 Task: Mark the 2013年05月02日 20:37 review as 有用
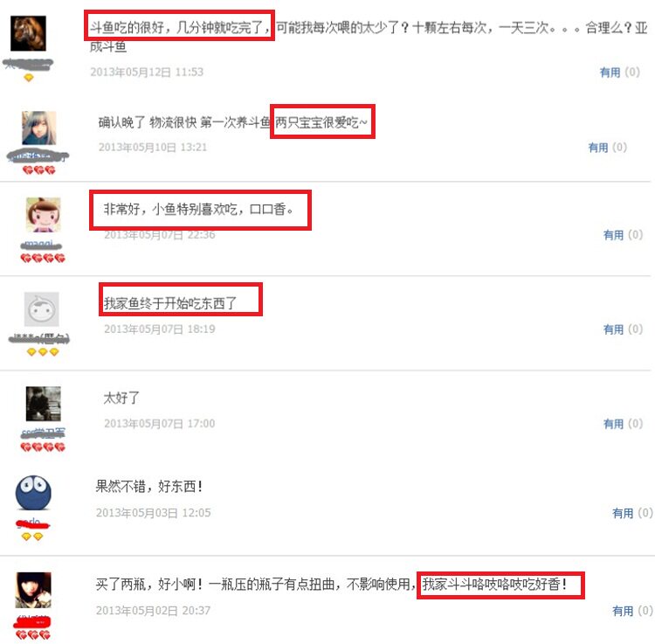pyautogui.click(x=623, y=611)
